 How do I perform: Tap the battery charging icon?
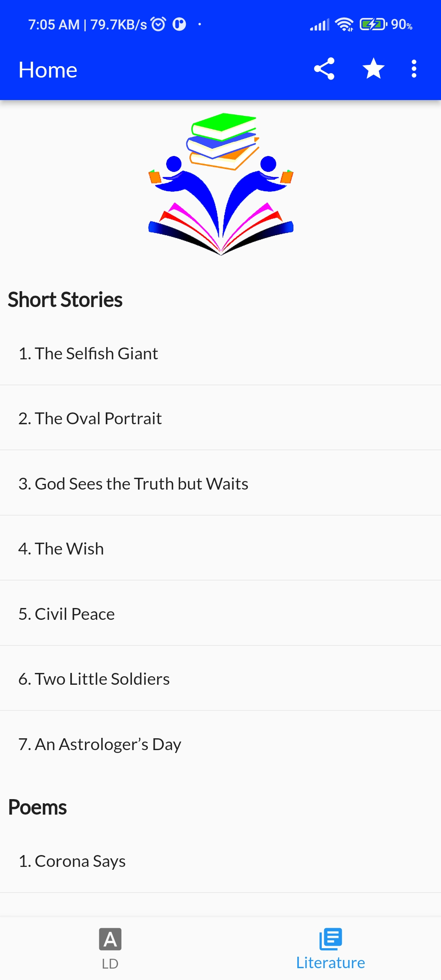[372, 24]
